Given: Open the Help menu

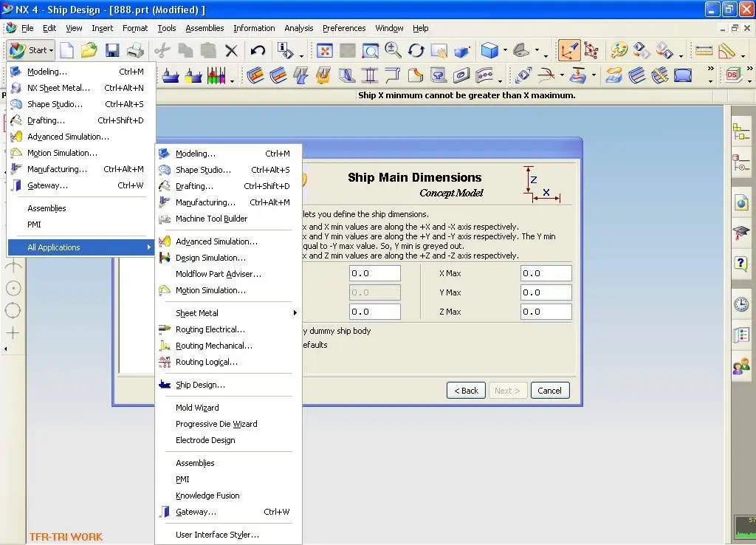Looking at the screenshot, I should pos(420,28).
